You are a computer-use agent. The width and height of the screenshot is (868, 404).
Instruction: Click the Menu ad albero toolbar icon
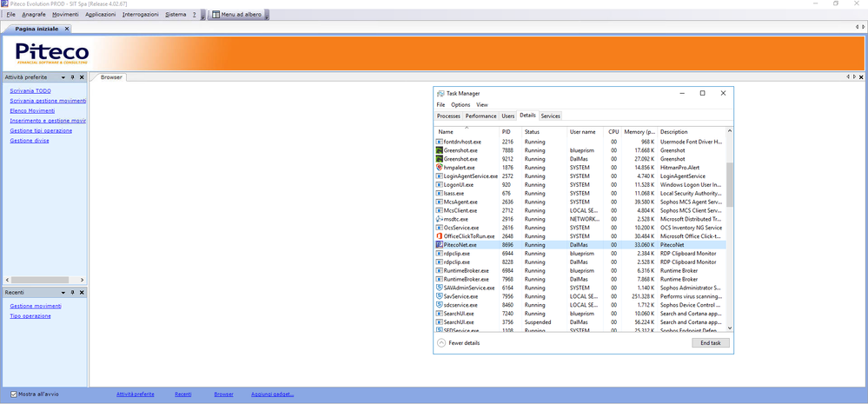coord(215,15)
